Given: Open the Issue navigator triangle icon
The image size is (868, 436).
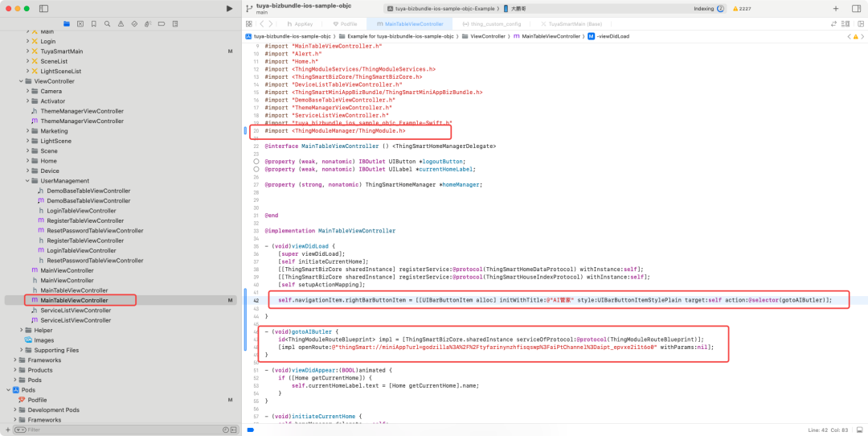Looking at the screenshot, I should (x=121, y=24).
